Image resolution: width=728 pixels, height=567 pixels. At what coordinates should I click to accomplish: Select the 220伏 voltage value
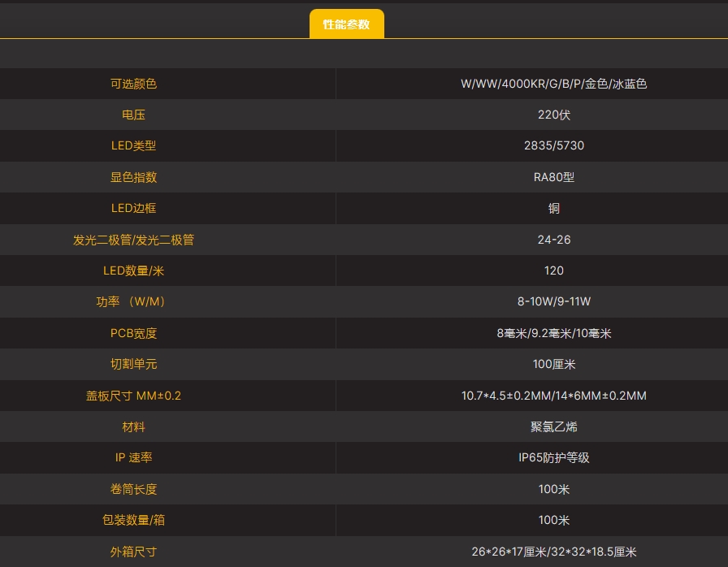pyautogui.click(x=553, y=115)
